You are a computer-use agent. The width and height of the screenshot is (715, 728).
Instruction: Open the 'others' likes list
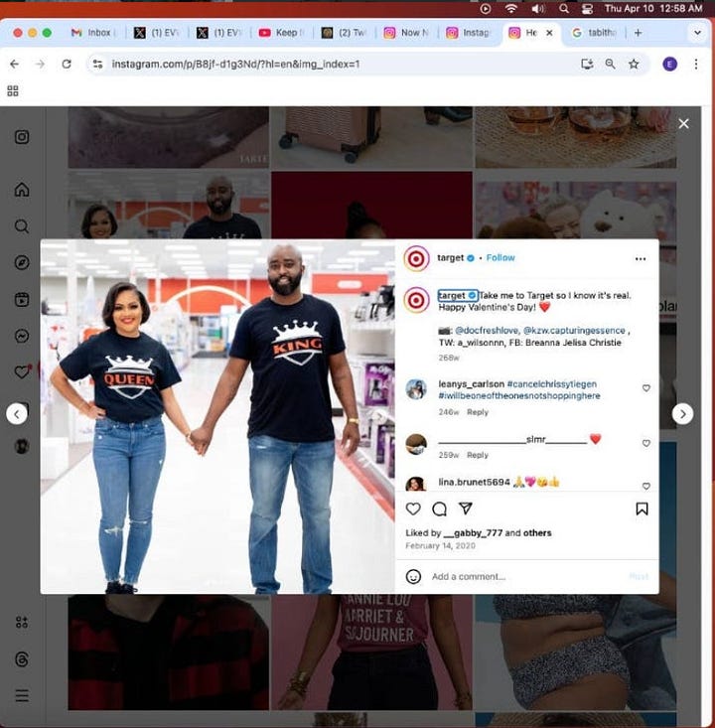click(537, 533)
